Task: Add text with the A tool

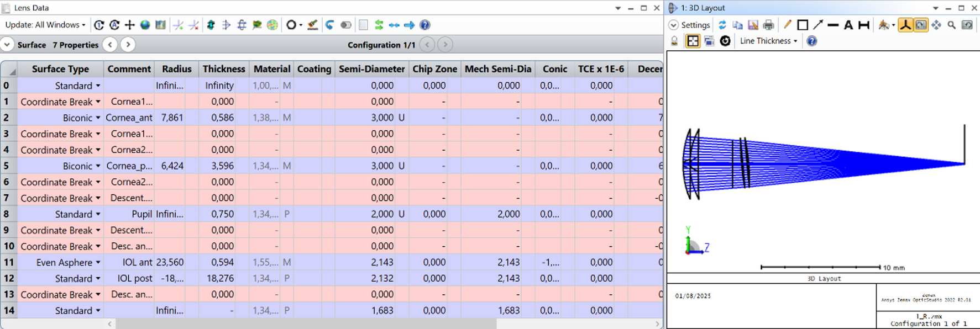Action: (x=848, y=25)
